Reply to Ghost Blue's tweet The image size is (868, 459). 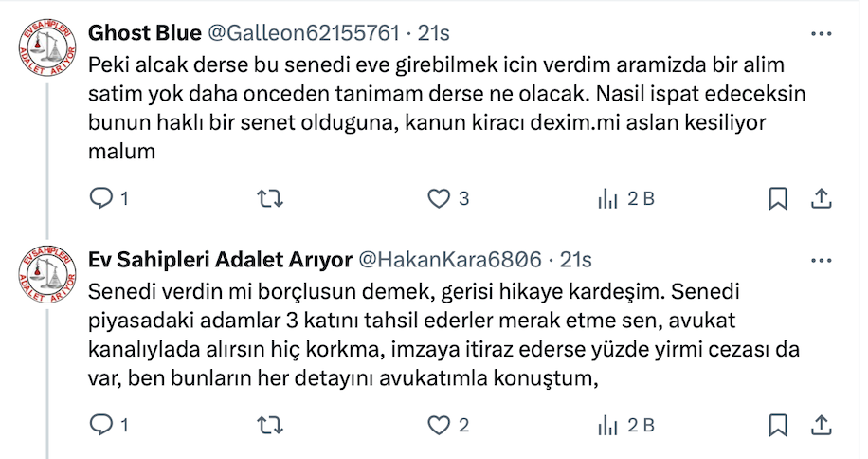[x=100, y=198]
